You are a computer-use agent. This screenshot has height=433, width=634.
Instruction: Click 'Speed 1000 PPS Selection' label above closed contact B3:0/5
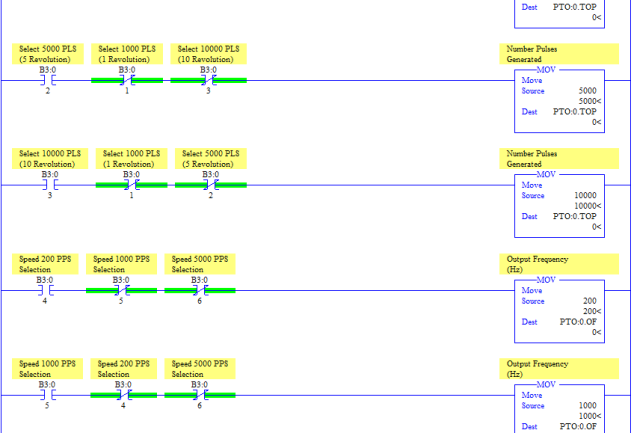coord(121,264)
